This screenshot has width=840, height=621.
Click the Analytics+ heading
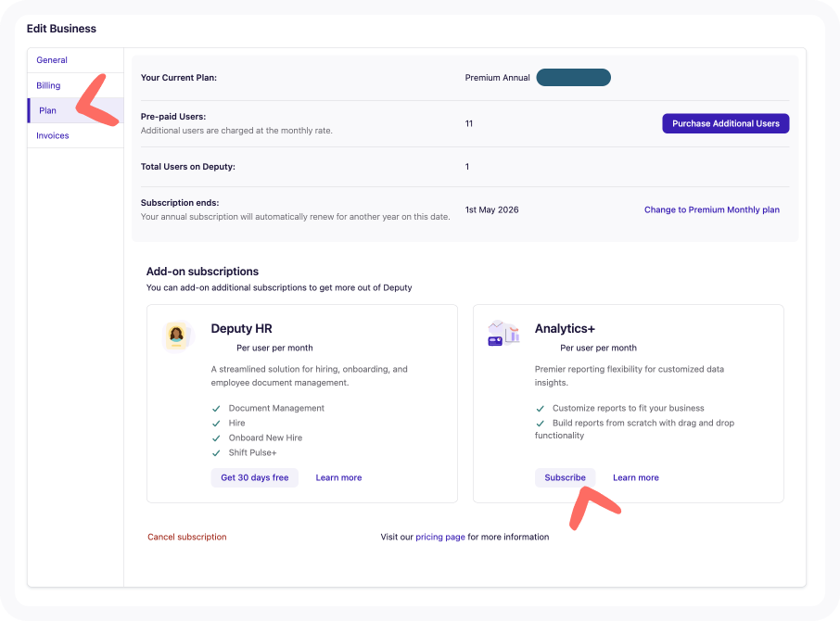pos(565,328)
